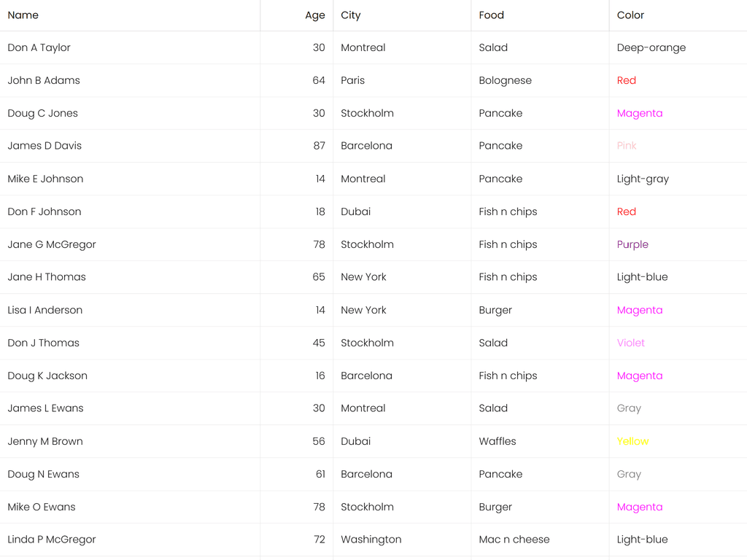Click Purple color cell for Jane G McGregor
Viewport: 747px width, 560px height.
pos(632,245)
